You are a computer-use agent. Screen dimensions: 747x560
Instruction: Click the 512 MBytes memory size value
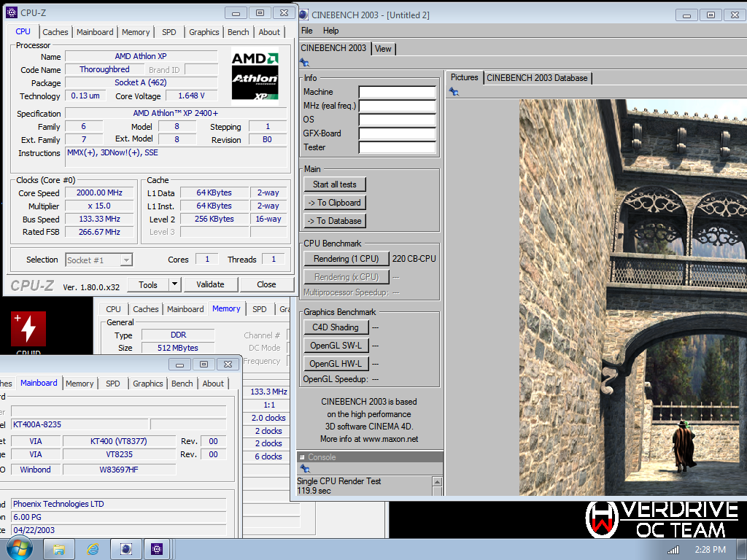178,348
